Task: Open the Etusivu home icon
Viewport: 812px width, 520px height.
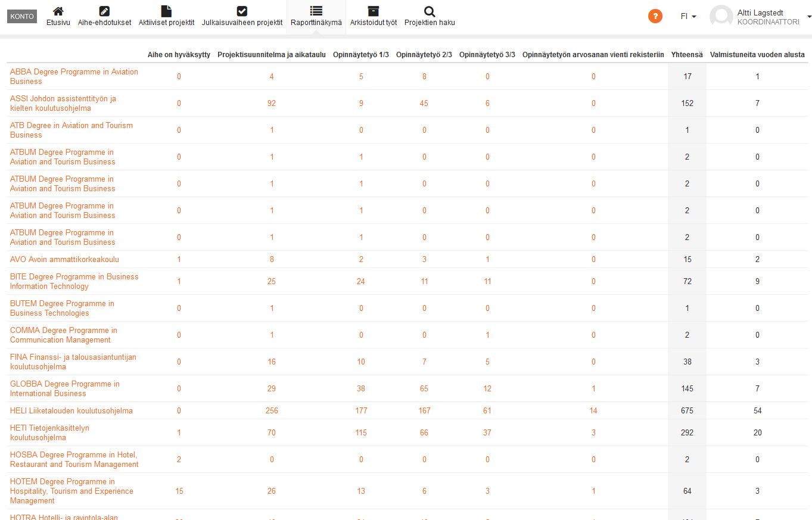Action: point(58,11)
